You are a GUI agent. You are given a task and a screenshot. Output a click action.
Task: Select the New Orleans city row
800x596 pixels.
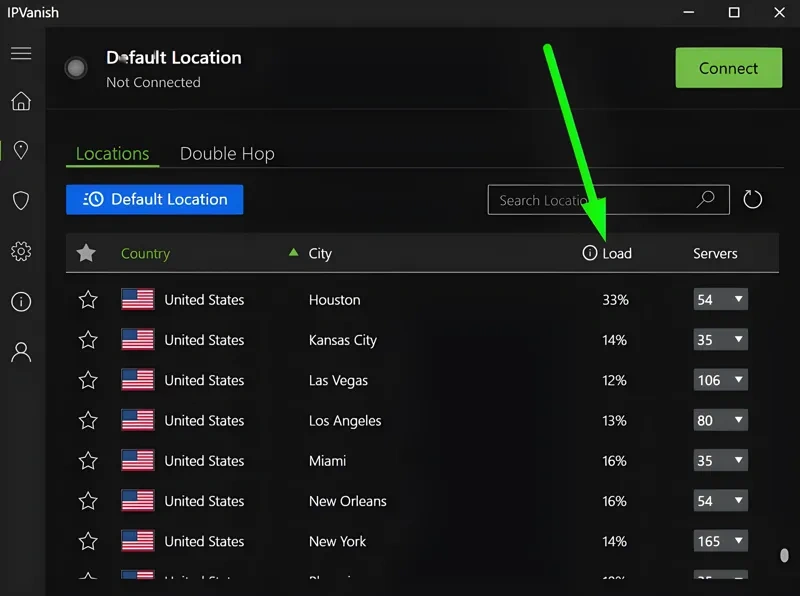422,501
